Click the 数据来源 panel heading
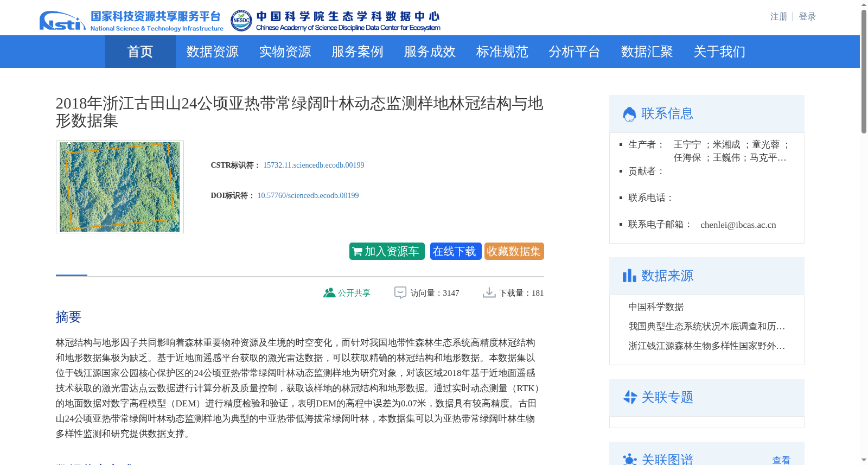The image size is (868, 465). click(667, 276)
